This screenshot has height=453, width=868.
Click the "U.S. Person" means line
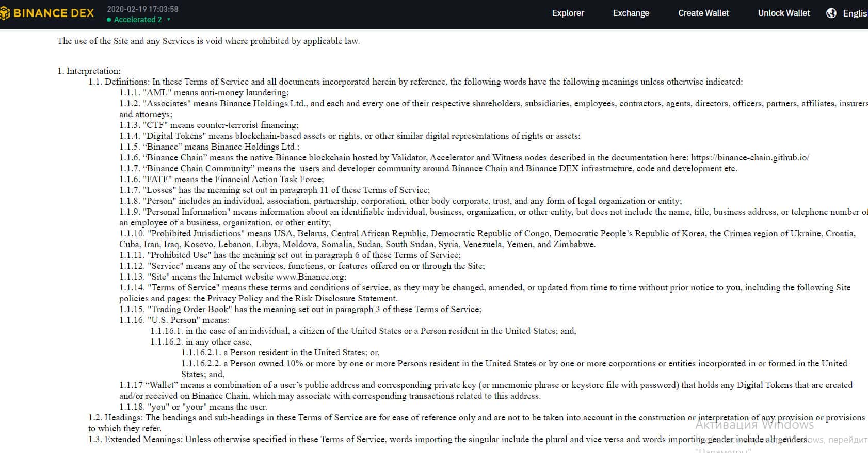coord(174,320)
